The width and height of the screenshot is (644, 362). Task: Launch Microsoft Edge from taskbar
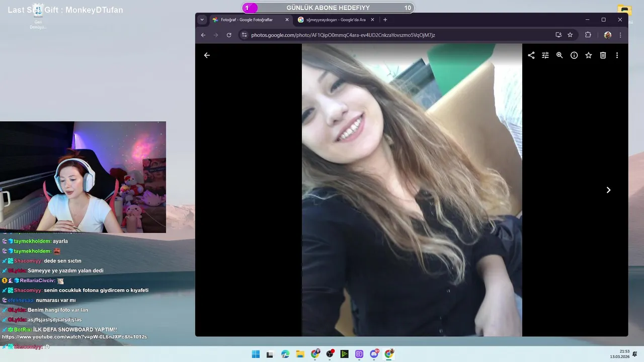coord(285,354)
